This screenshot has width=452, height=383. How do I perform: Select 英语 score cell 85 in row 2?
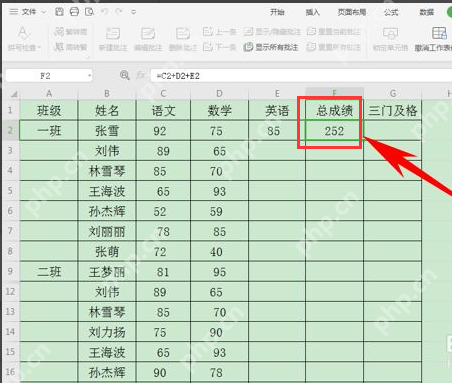tap(277, 131)
